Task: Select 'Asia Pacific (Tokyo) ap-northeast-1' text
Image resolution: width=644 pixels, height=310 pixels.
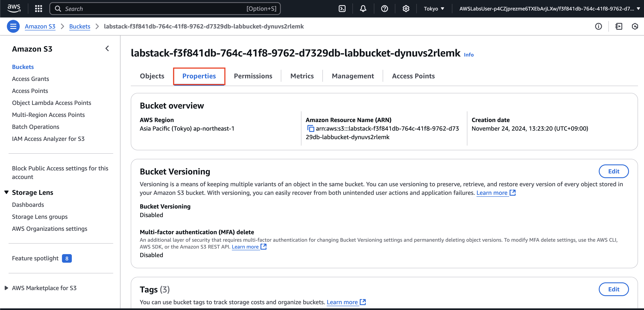Action: pyautogui.click(x=187, y=128)
